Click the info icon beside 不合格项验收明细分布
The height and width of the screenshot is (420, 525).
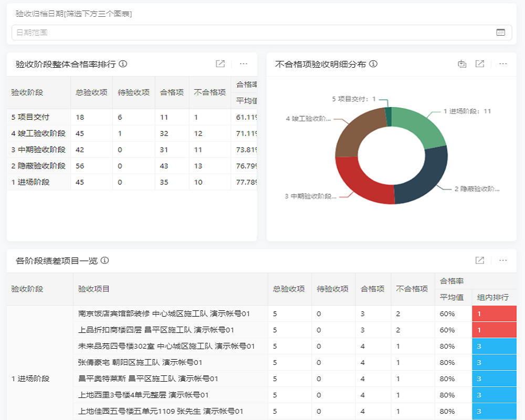click(x=373, y=64)
